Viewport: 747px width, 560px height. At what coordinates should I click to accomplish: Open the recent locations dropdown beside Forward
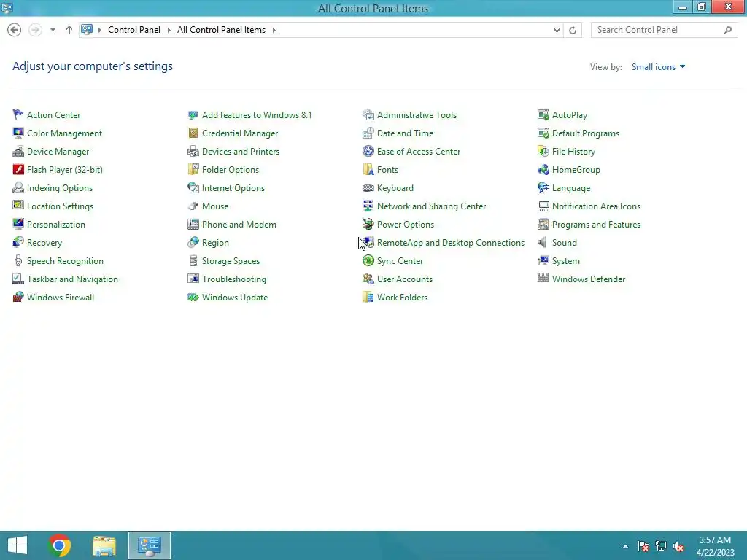[x=53, y=29]
